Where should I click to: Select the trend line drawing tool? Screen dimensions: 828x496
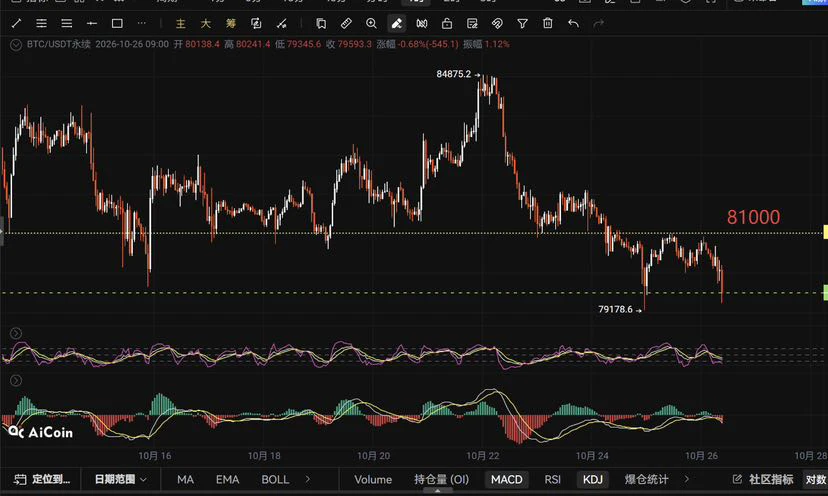click(16, 23)
